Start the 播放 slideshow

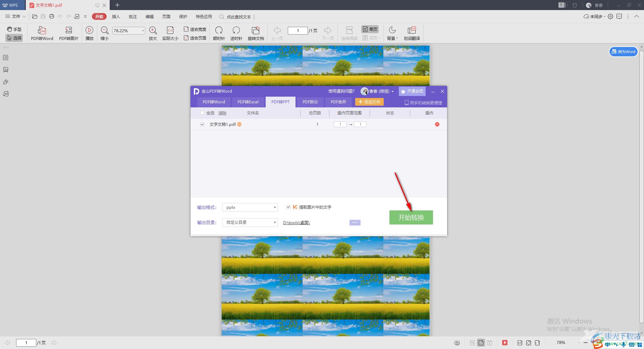[x=89, y=33]
